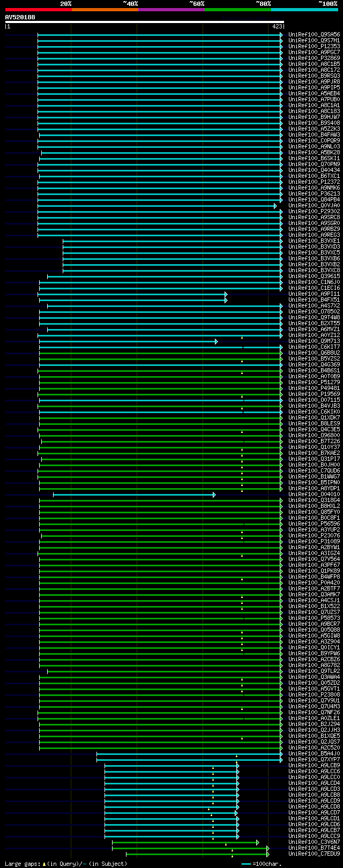Select the AV520188 query name
Screen dimensions: 343x868
20,17
